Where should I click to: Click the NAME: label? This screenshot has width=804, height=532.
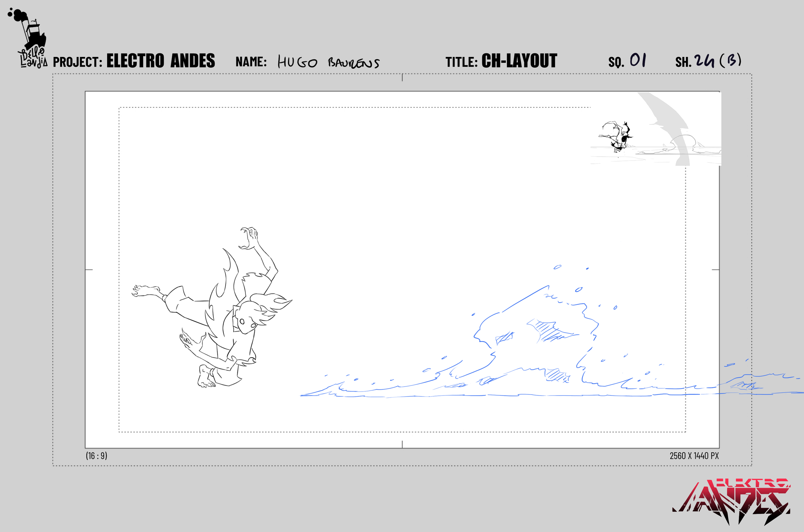(x=251, y=62)
